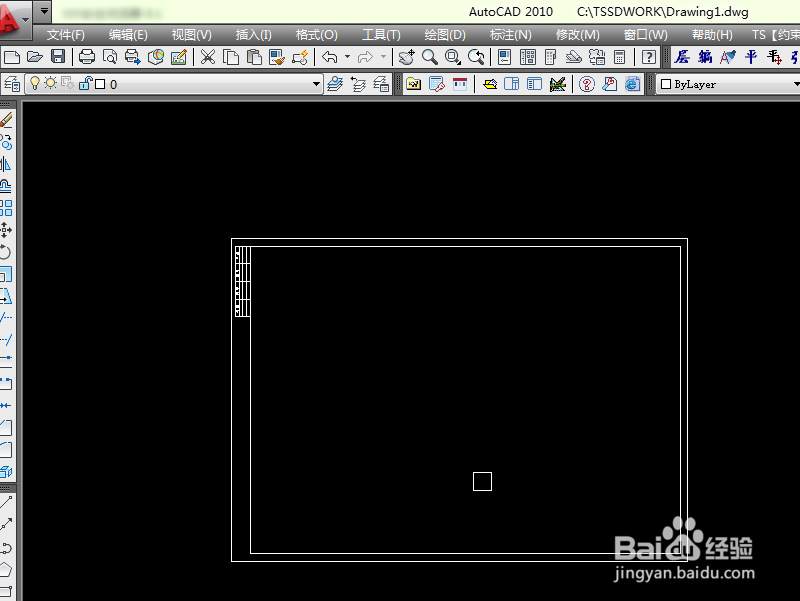Open the 视图(V) menu
Screen dimensions: 800x601
point(191,35)
